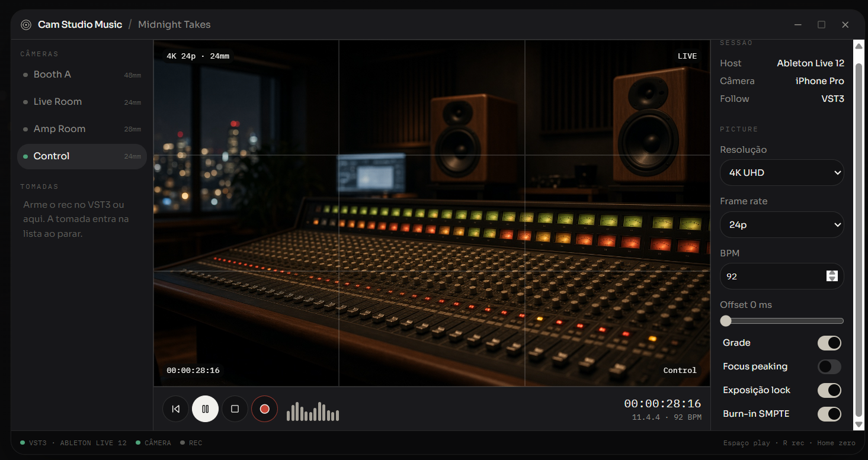Viewport: 868px width, 460px height.
Task: Select the Amp Room camera
Action: click(x=82, y=129)
